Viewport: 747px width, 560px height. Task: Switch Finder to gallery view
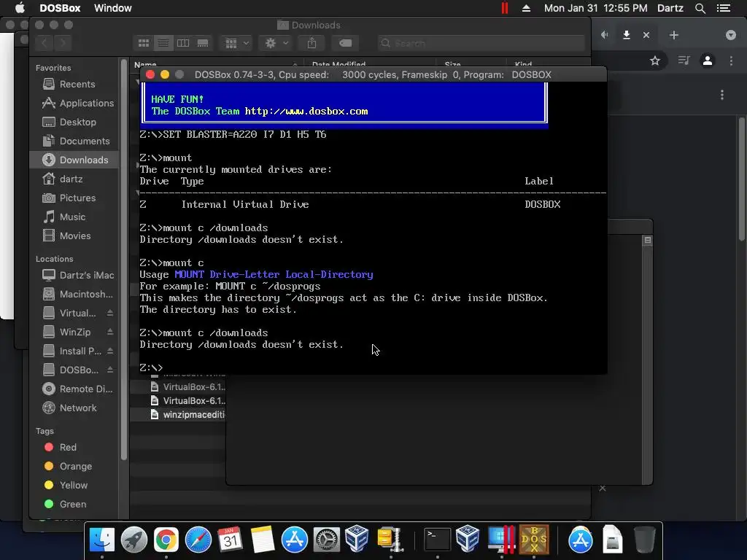[203, 43]
